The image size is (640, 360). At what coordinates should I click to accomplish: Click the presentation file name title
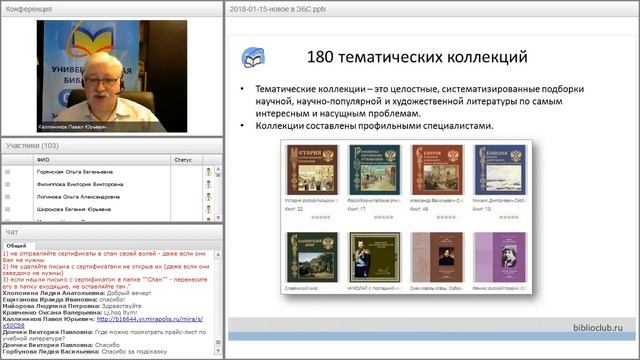pyautogui.click(x=278, y=9)
